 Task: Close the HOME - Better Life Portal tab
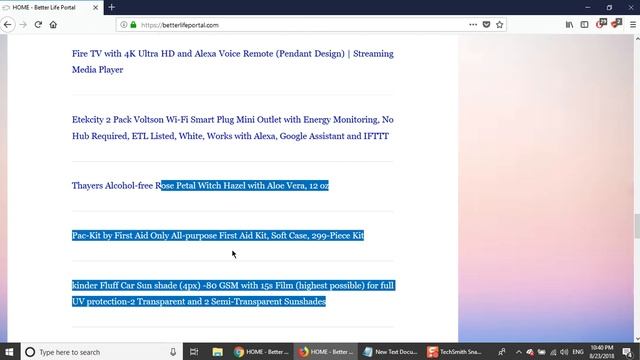coord(96,7)
